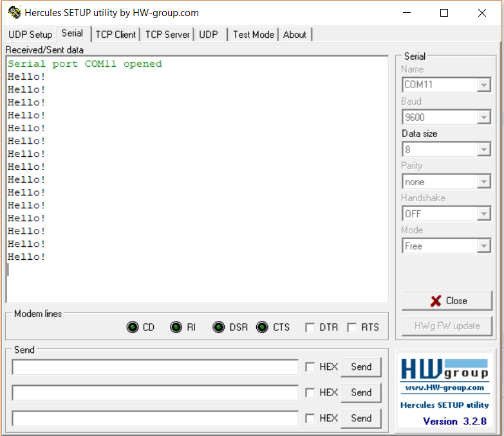Click the CD modem line indicator
This screenshot has width=504, height=436.
(133, 327)
